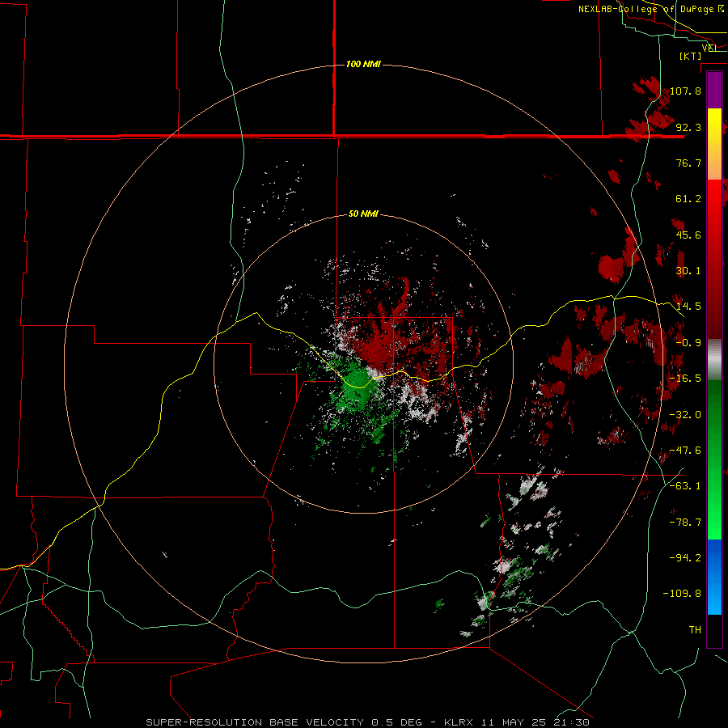The width and height of the screenshot is (728, 728).
Task: Select the 92.3 value on the velocity scale
Action: [688, 127]
